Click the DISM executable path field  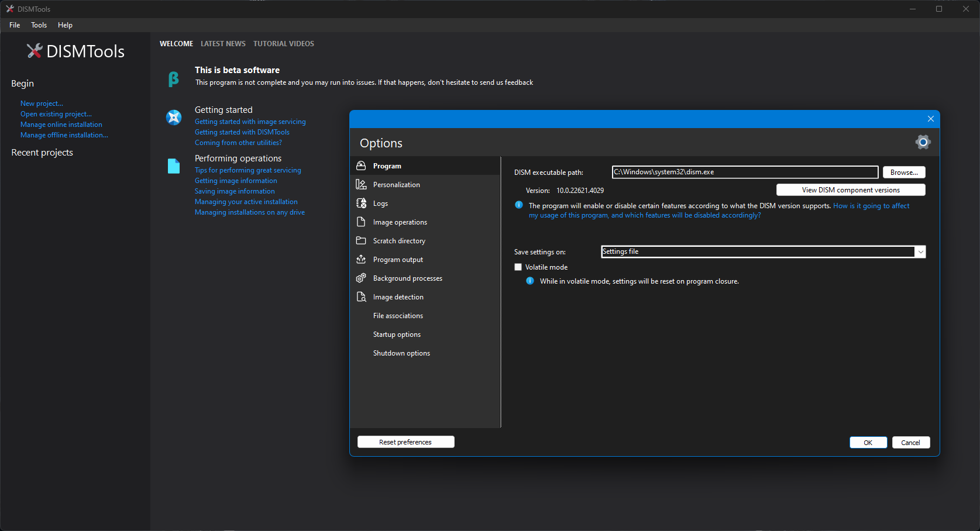pyautogui.click(x=745, y=172)
